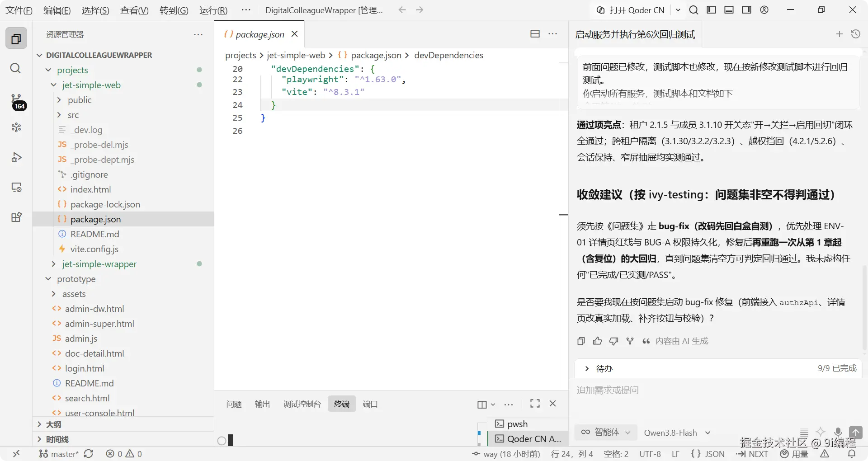
Task: Open dropdown arrow next to 打开 Qoder CN
Action: [x=678, y=10]
